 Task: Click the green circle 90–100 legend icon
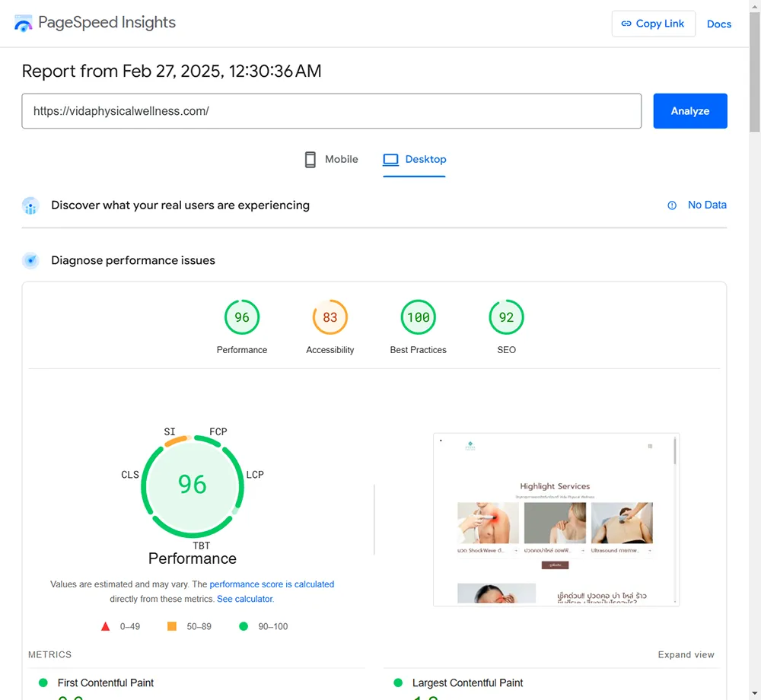pyautogui.click(x=244, y=626)
